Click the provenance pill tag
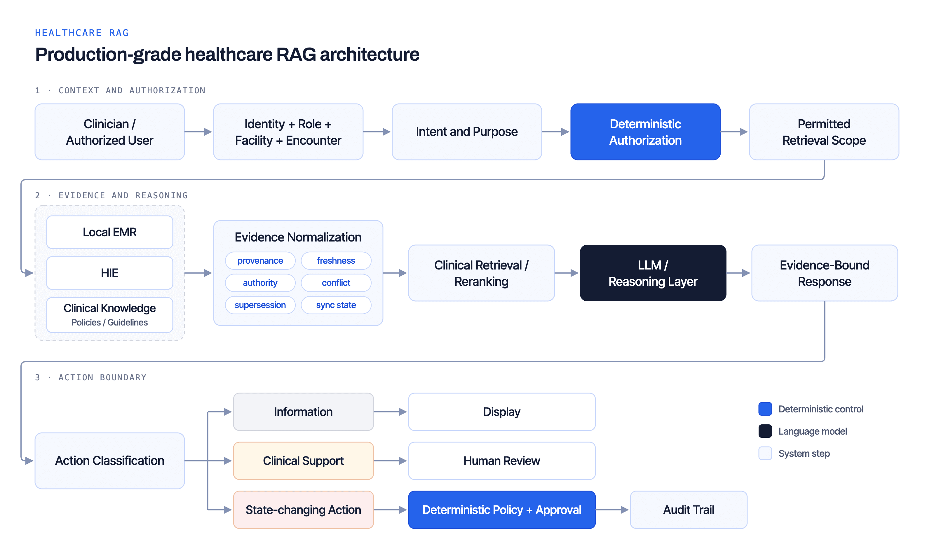The height and width of the screenshot is (560, 934). click(x=260, y=260)
